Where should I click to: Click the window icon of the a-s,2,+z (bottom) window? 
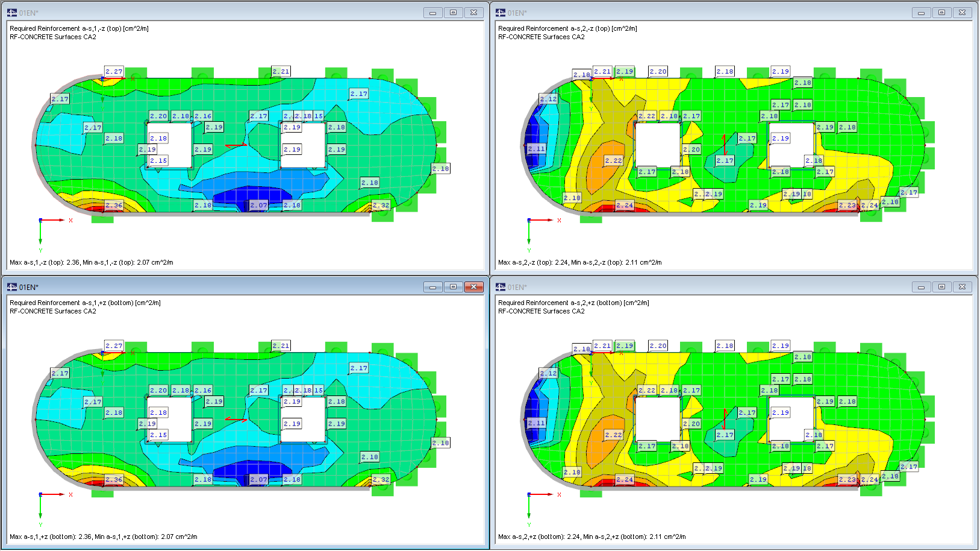[x=501, y=287]
